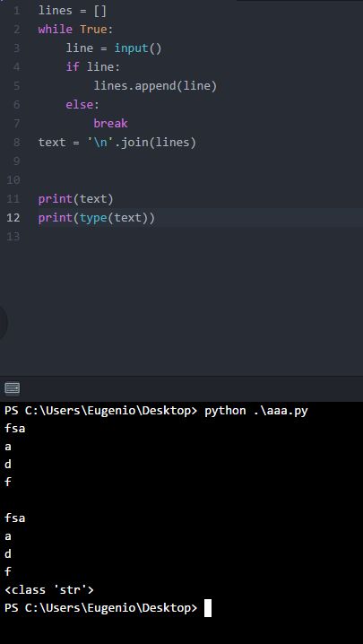The height and width of the screenshot is (644, 363).
Task: Click line number 8 in the gutter
Action: click(x=16, y=143)
